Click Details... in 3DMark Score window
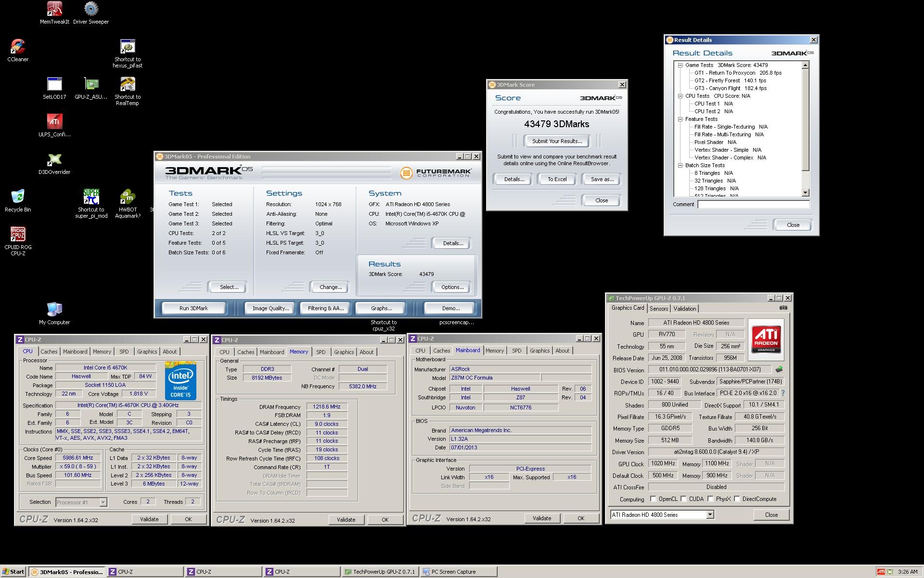Screen dimensions: 924x578 514,179
